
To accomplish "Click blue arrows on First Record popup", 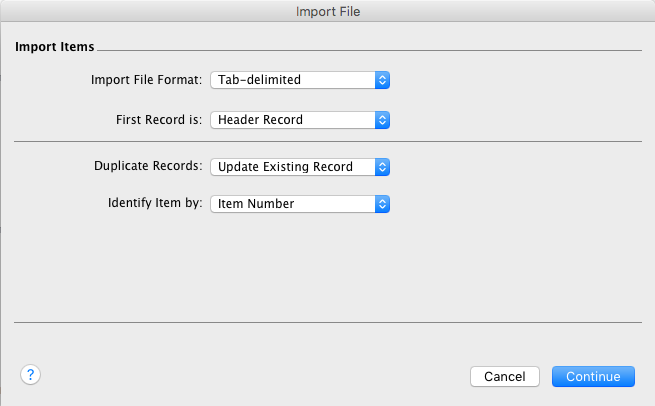I will tap(381, 120).
